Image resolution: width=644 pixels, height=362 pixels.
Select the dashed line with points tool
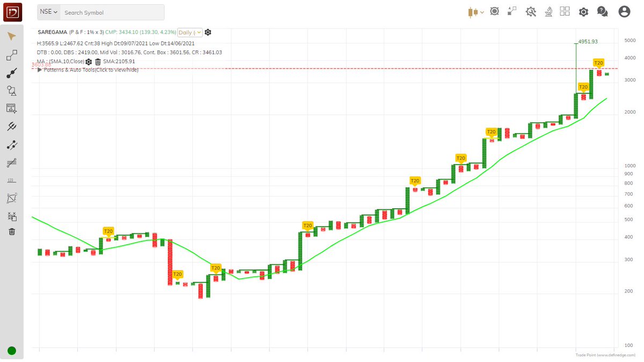12,145
